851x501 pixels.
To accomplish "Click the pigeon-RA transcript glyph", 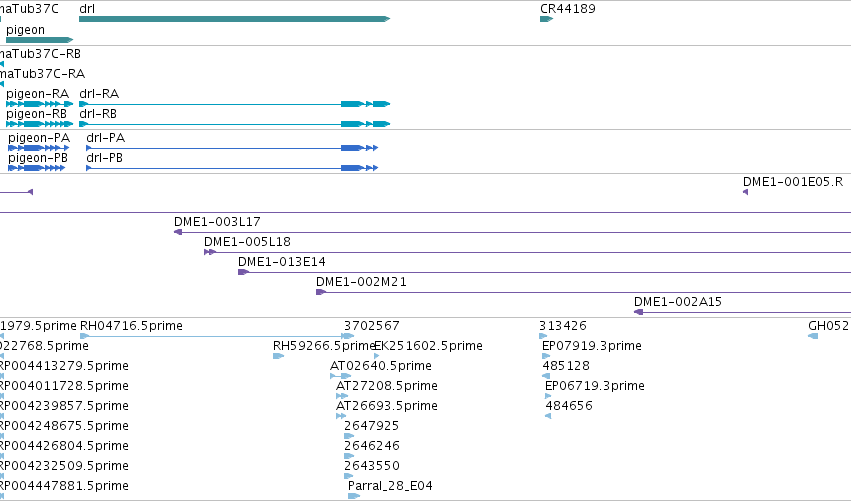I will 39,104.
